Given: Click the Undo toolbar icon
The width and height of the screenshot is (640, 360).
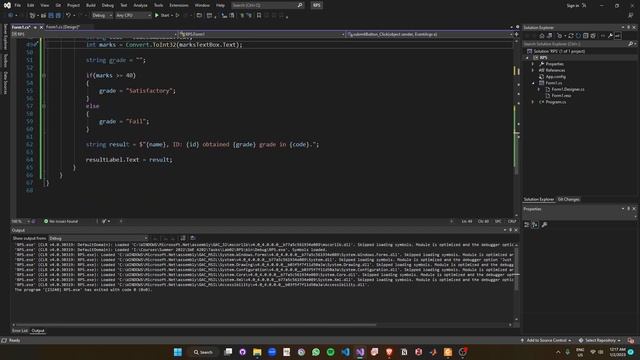Looking at the screenshot, I should coord(69,16).
